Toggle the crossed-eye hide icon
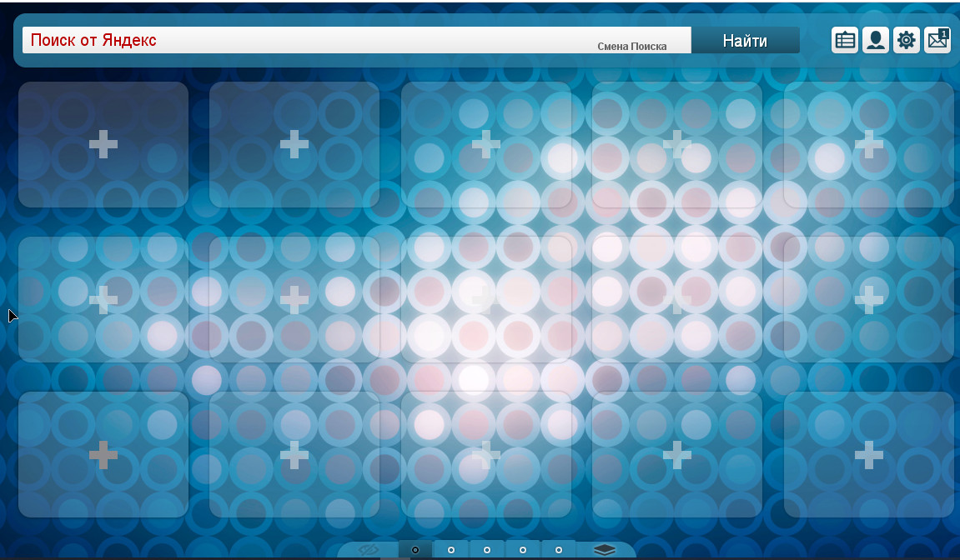The image size is (960, 560). 369,550
